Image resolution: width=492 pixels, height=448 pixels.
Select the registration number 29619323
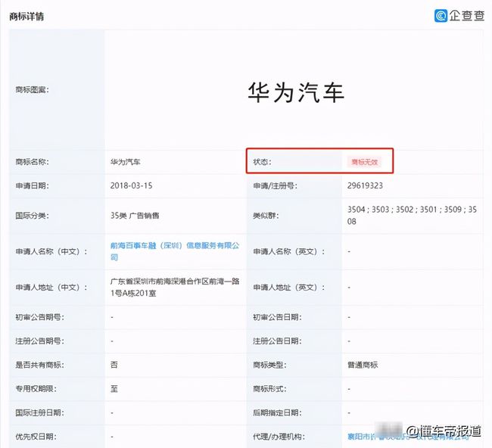[x=365, y=185]
